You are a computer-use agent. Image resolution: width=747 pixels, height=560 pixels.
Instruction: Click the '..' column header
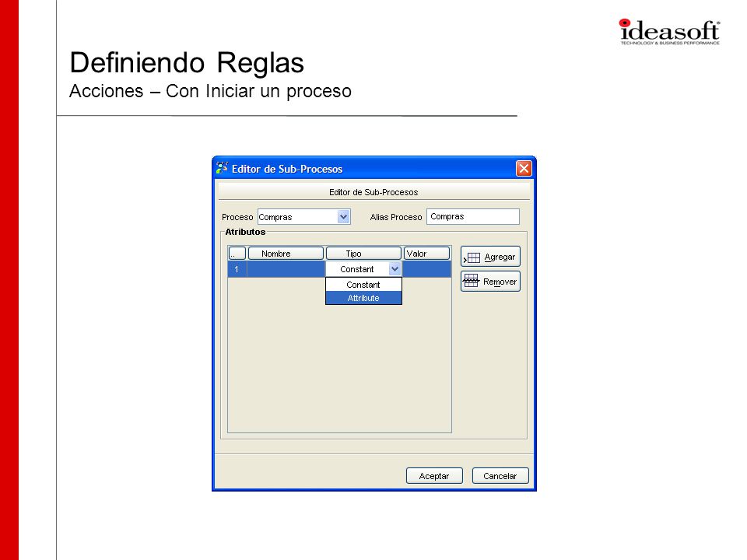237,254
